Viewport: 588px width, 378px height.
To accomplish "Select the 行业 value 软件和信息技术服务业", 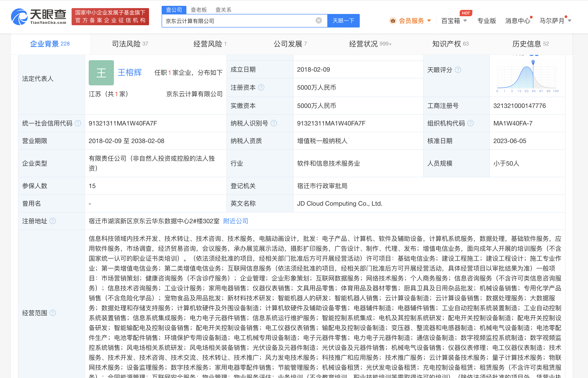I will [328, 164].
